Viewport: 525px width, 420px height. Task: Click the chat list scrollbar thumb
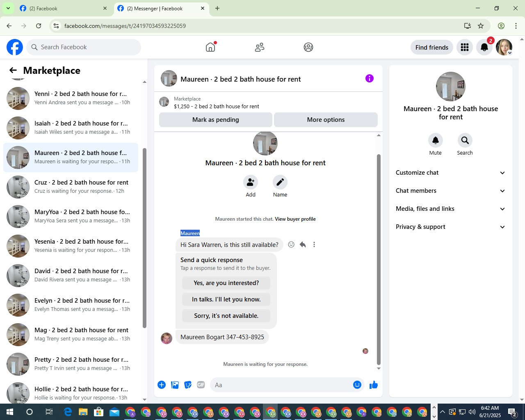click(144, 238)
